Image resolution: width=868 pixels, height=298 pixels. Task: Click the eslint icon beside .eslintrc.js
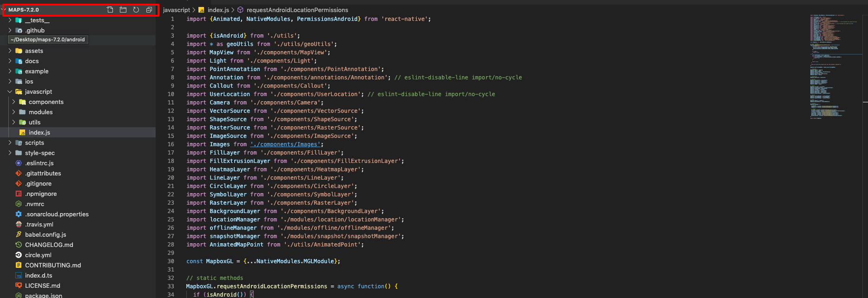click(x=19, y=163)
